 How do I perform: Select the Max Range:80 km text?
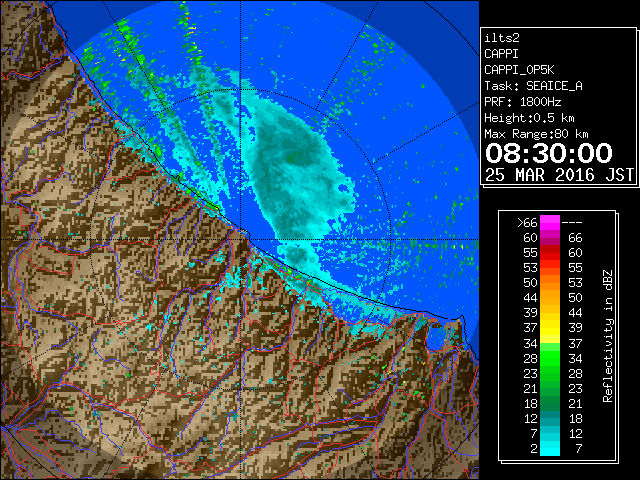[536, 134]
